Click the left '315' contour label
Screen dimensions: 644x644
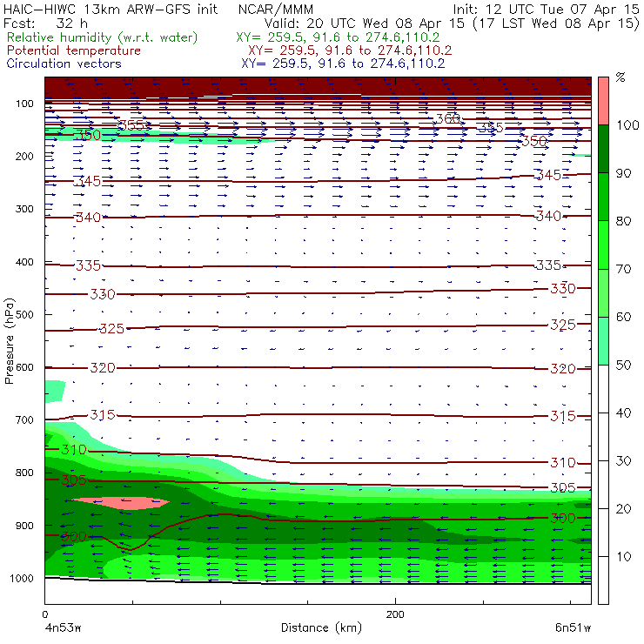(x=103, y=415)
